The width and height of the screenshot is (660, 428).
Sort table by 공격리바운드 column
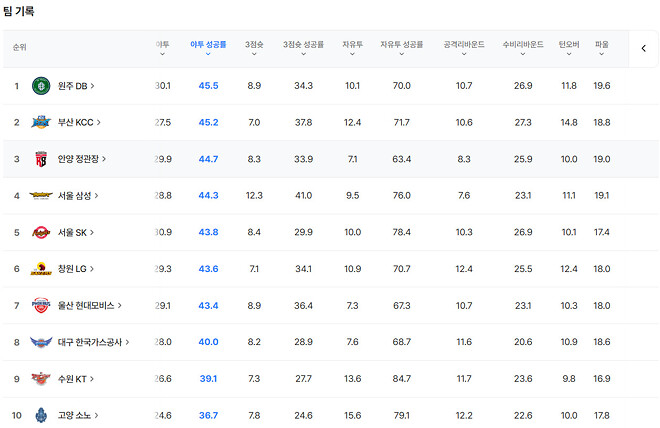(464, 46)
